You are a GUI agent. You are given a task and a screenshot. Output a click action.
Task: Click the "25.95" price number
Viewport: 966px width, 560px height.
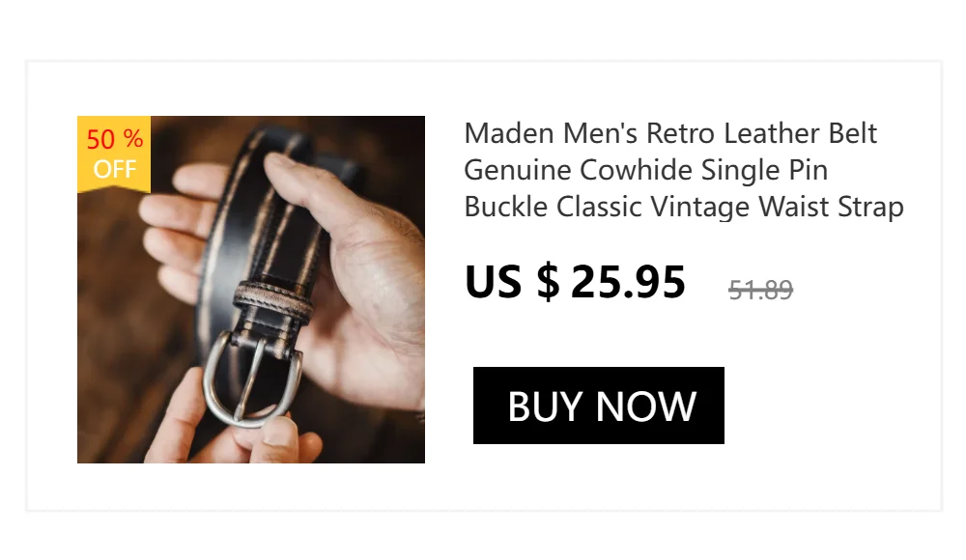coord(628,282)
